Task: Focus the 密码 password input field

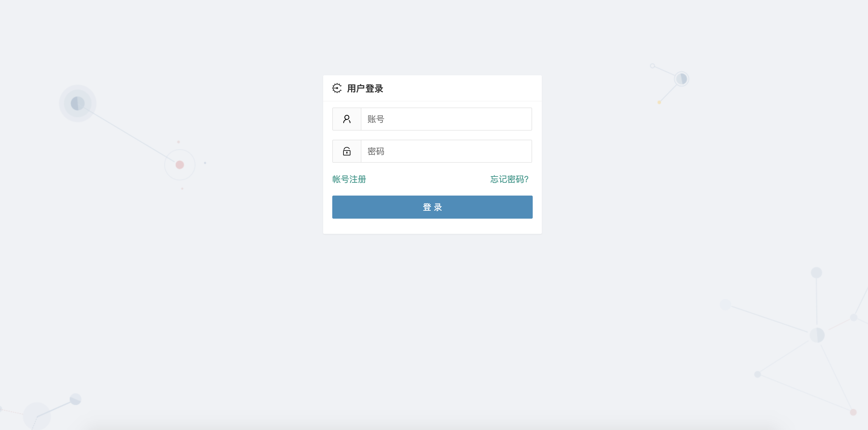Action: (446, 151)
